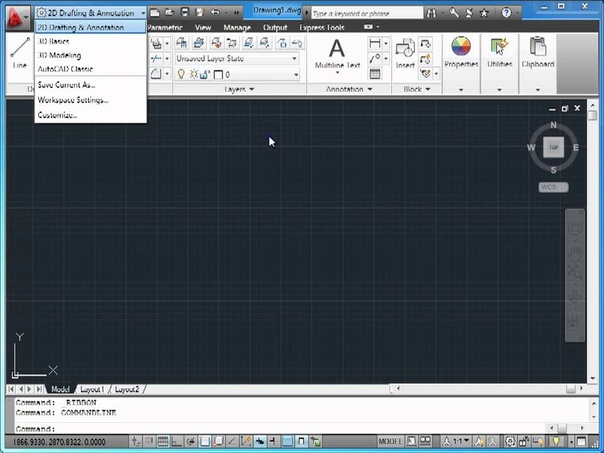Screen dimensions: 604x453
Task: Switch to the Layout2 tab
Action: [127, 389]
